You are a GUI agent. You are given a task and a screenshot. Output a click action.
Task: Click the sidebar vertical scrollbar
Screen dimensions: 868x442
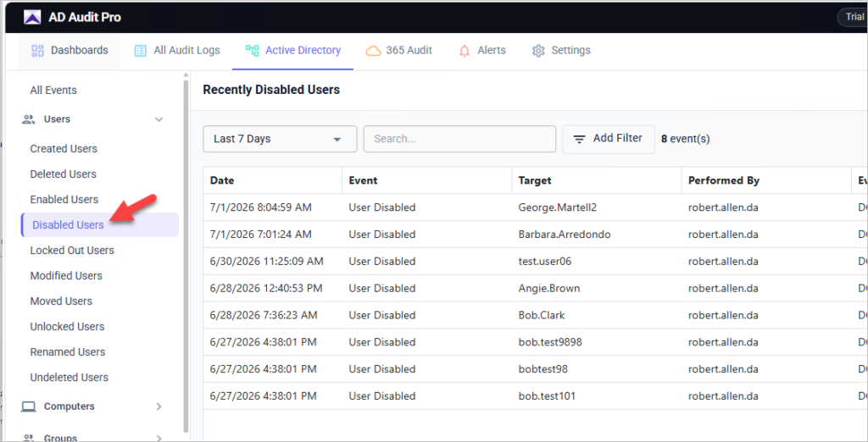coord(186,255)
